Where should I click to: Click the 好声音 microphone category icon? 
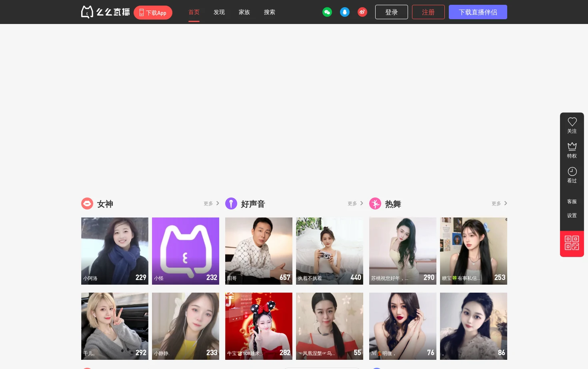(231, 203)
